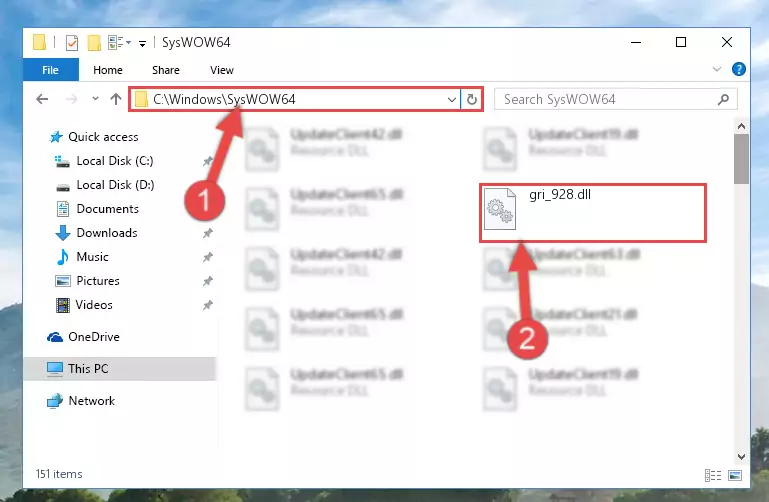Image resolution: width=769 pixels, height=502 pixels.
Task: Click the OneDrive cloud icon
Action: tap(55, 337)
